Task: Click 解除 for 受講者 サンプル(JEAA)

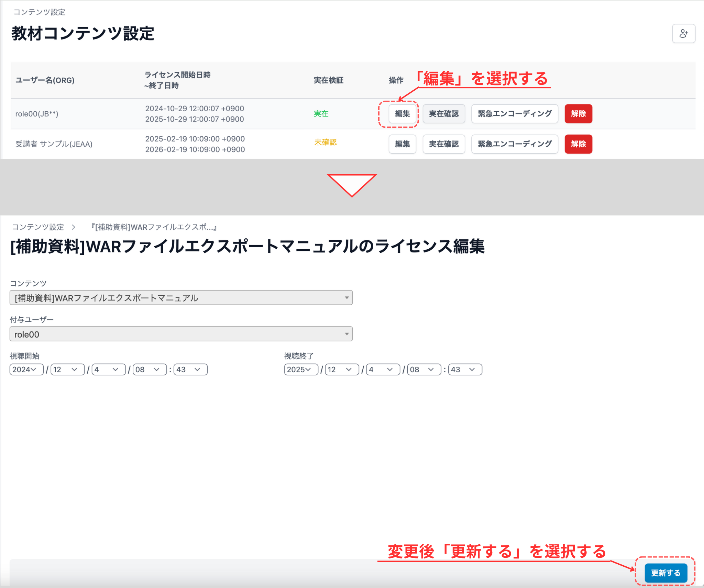Action: (578, 144)
